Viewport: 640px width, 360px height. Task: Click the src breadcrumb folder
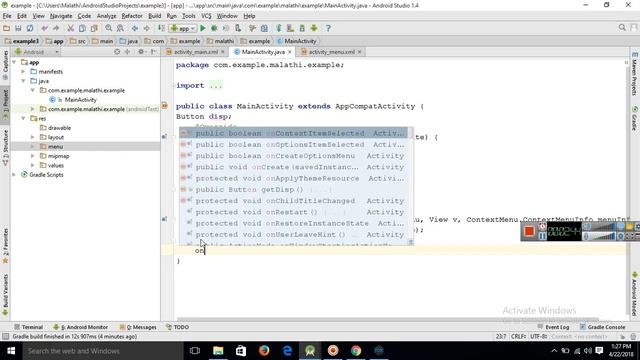point(78,41)
